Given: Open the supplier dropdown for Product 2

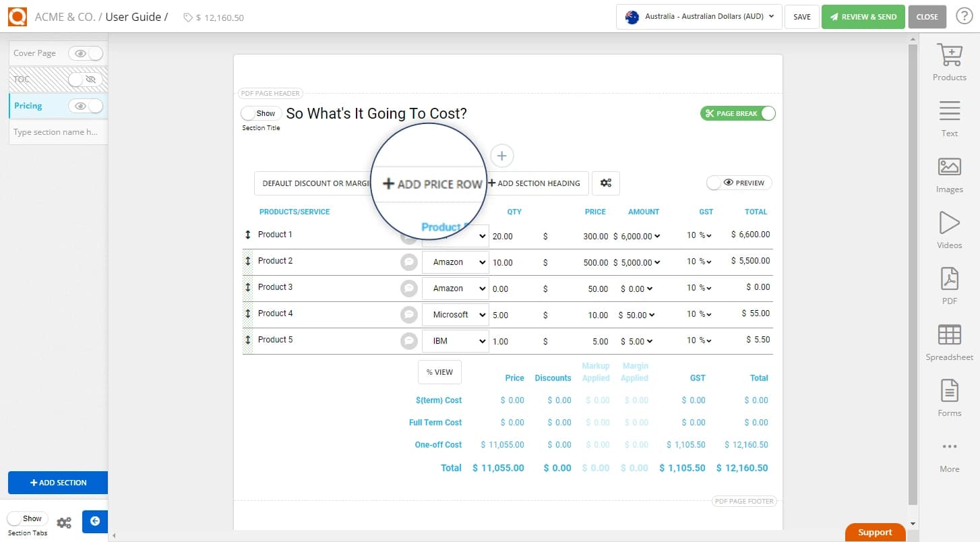Looking at the screenshot, I should pyautogui.click(x=455, y=262).
